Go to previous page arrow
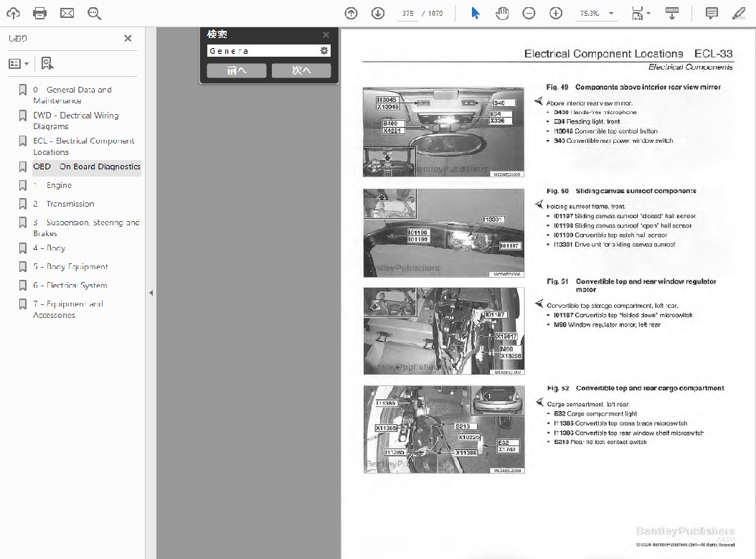The width and height of the screenshot is (756, 559). tap(351, 13)
